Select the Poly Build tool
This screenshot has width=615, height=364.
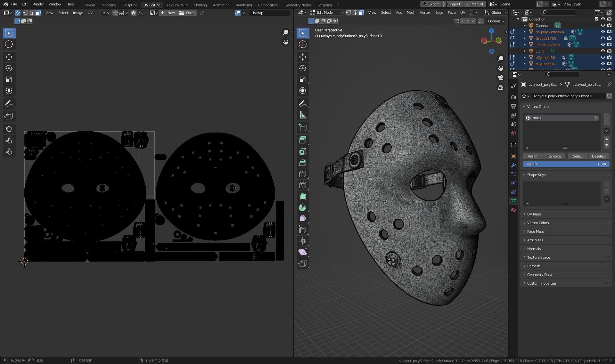point(303,196)
